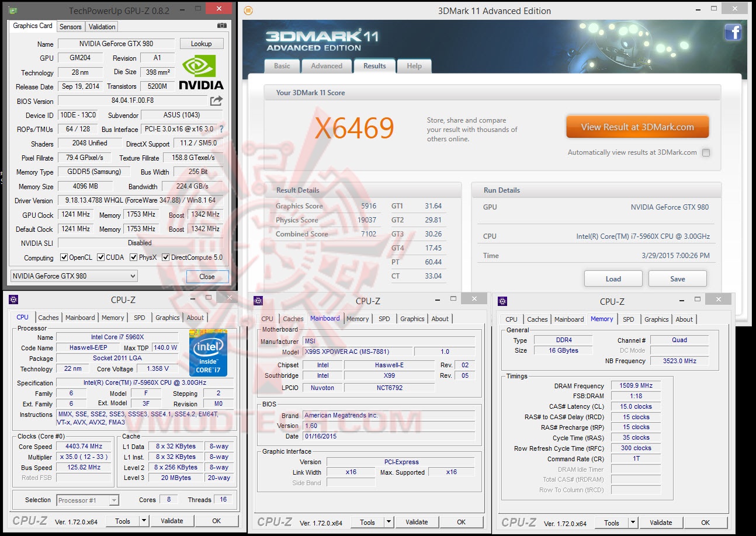756x536 pixels.
Task: Click the NB Frequency value 3523.0 MHz
Action: click(x=679, y=361)
